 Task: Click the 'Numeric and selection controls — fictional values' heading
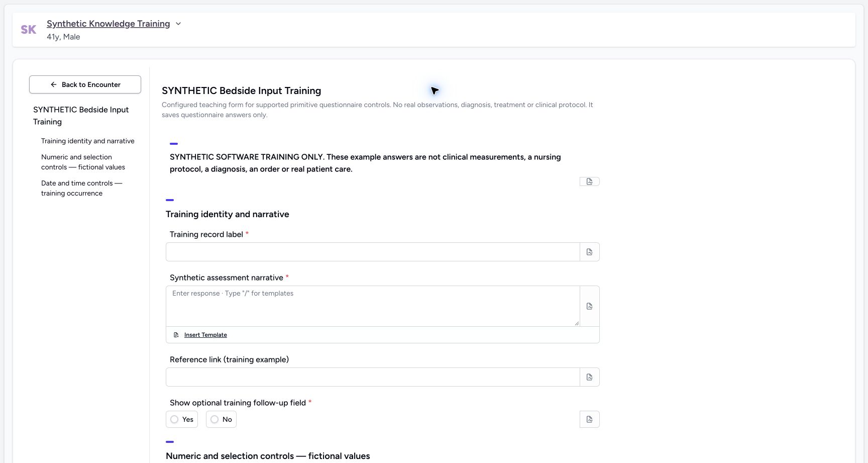pyautogui.click(x=268, y=456)
